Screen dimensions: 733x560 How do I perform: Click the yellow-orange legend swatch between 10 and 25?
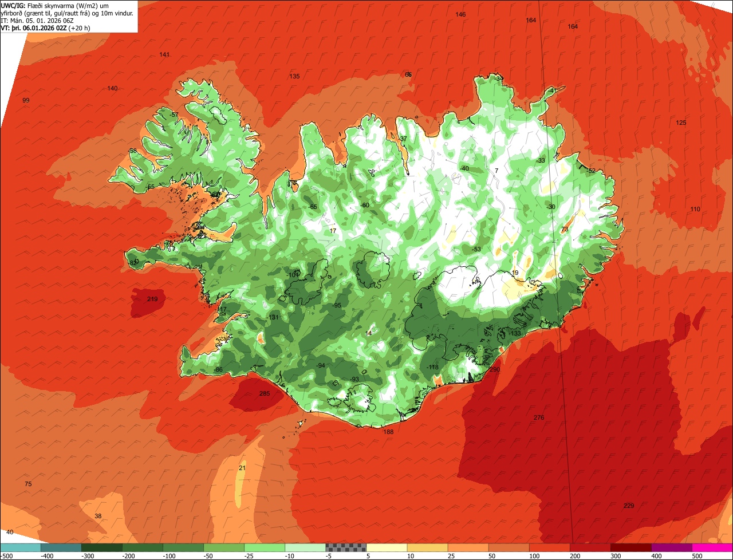[427, 547]
